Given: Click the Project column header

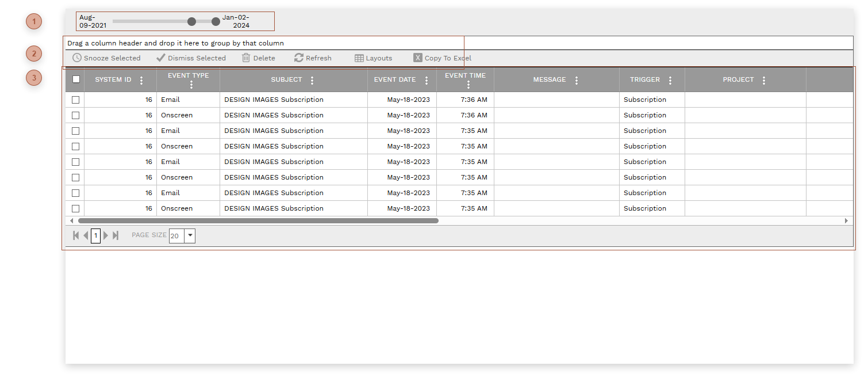Looking at the screenshot, I should (x=738, y=80).
